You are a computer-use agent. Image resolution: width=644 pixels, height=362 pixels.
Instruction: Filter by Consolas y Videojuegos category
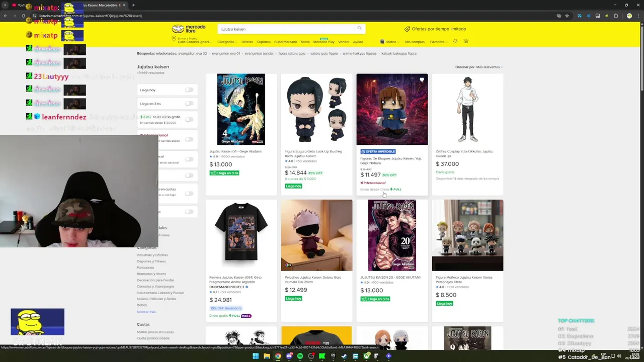[x=155, y=286]
